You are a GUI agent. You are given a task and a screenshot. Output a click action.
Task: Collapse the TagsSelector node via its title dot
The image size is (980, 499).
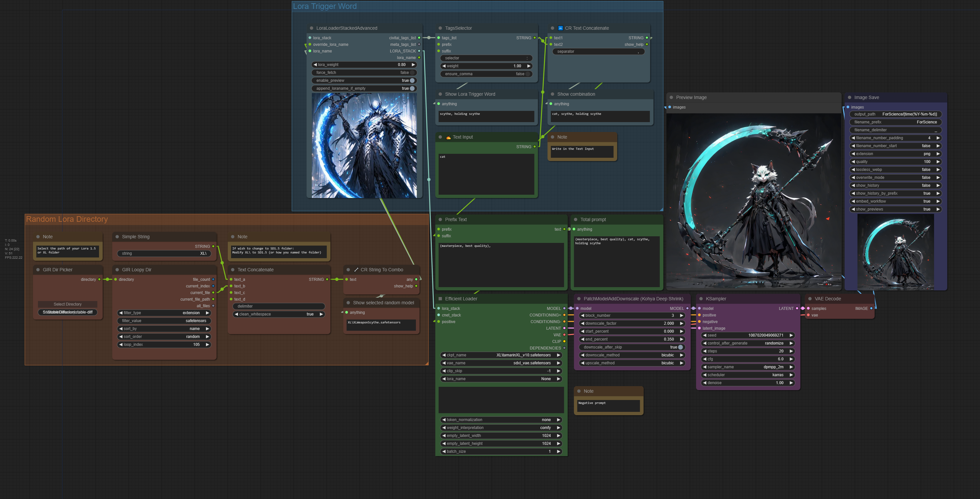coord(441,28)
